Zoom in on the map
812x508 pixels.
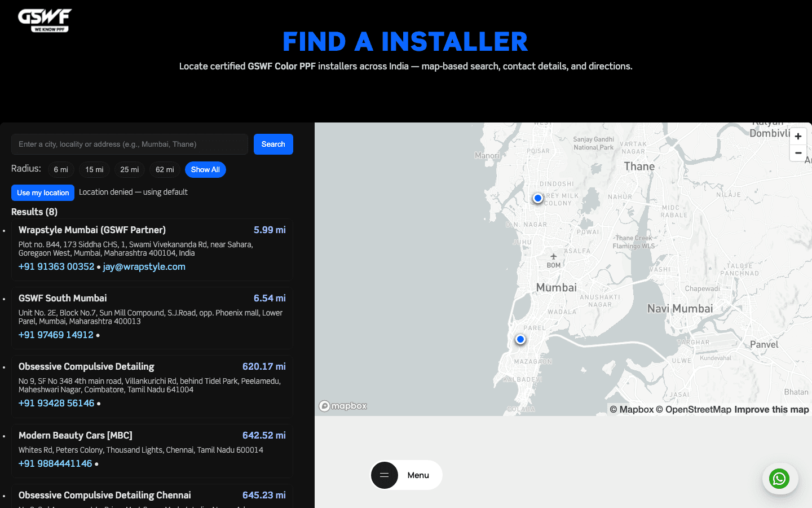click(798, 137)
